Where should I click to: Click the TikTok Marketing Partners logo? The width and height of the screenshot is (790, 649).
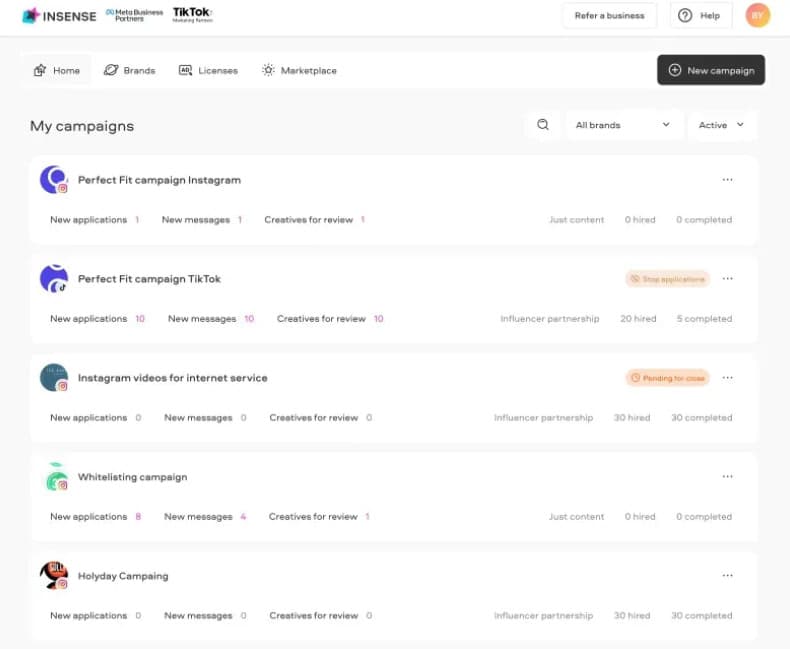(x=192, y=15)
